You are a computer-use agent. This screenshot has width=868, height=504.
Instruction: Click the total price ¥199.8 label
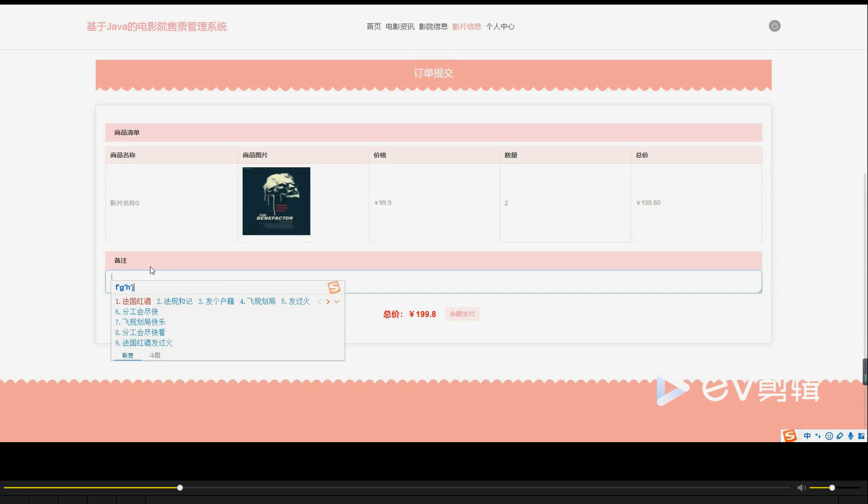410,314
